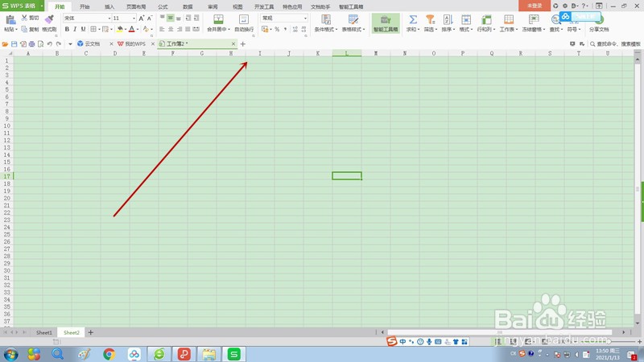Click the fill color yellow swatch

pyautogui.click(x=120, y=29)
